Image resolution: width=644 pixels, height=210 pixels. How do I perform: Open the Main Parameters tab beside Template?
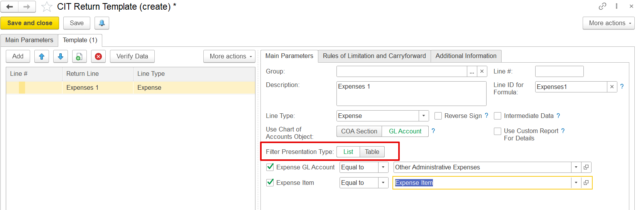pos(29,40)
